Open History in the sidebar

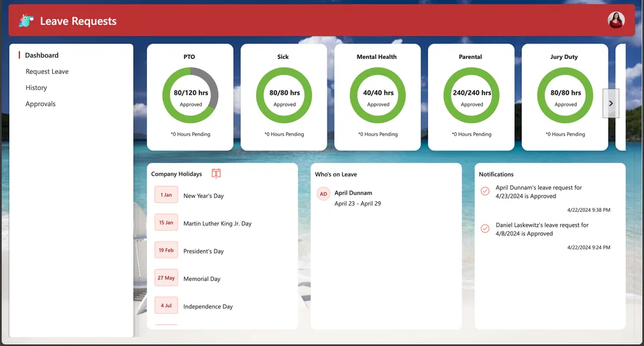tap(36, 87)
